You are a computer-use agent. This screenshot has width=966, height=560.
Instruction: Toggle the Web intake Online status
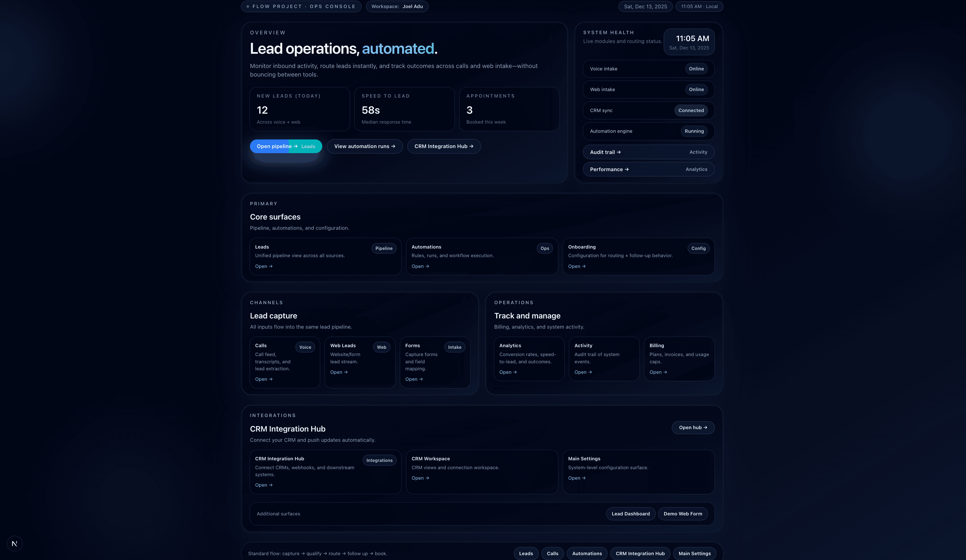click(x=696, y=89)
